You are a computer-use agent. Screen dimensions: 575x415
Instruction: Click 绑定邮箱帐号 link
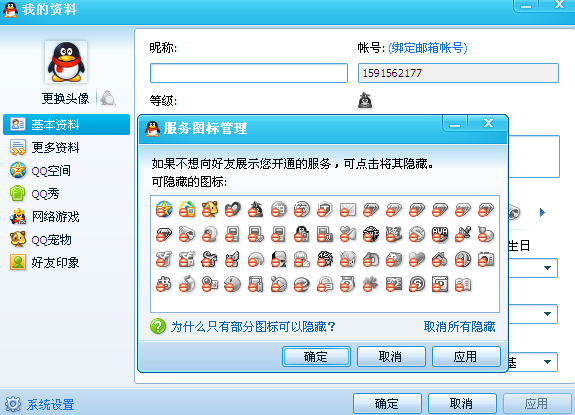pyautogui.click(x=428, y=48)
